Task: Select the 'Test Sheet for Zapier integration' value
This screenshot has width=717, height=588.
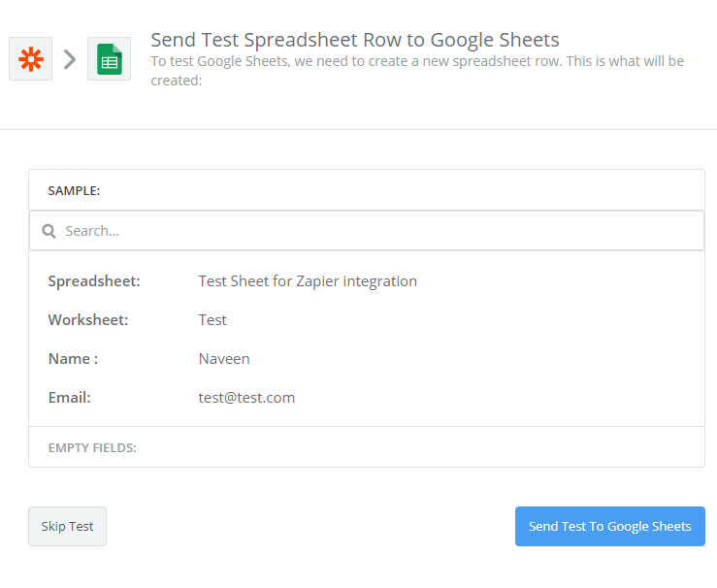Action: point(308,281)
